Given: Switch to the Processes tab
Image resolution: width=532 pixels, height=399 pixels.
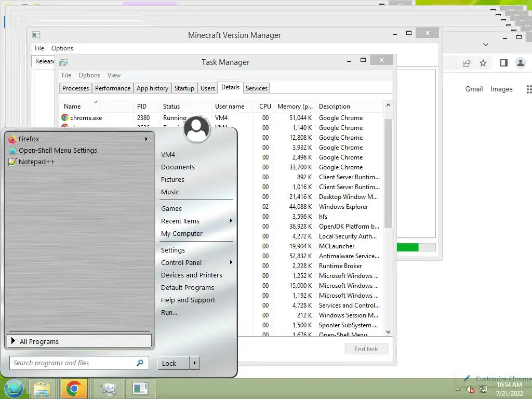Looking at the screenshot, I should pos(75,88).
